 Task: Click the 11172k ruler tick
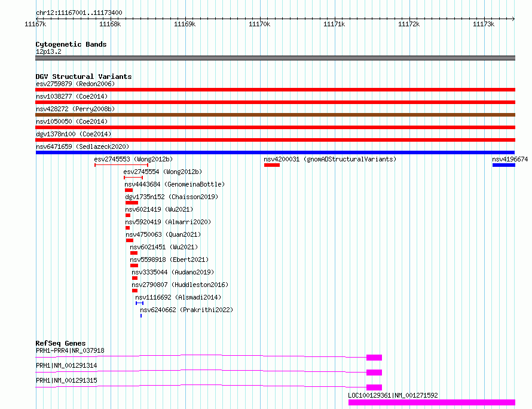tap(408, 24)
